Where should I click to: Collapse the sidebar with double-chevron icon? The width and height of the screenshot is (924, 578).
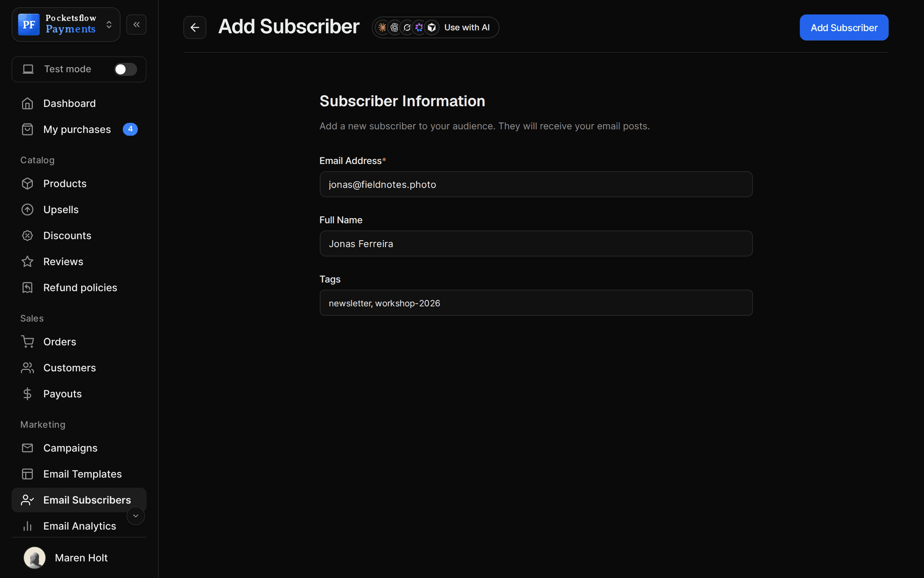(x=136, y=24)
